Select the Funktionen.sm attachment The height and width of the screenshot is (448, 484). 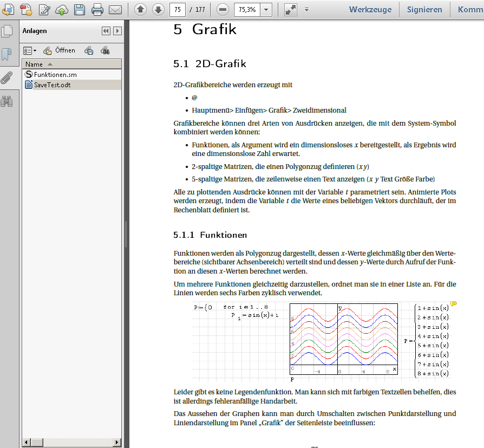pos(51,74)
